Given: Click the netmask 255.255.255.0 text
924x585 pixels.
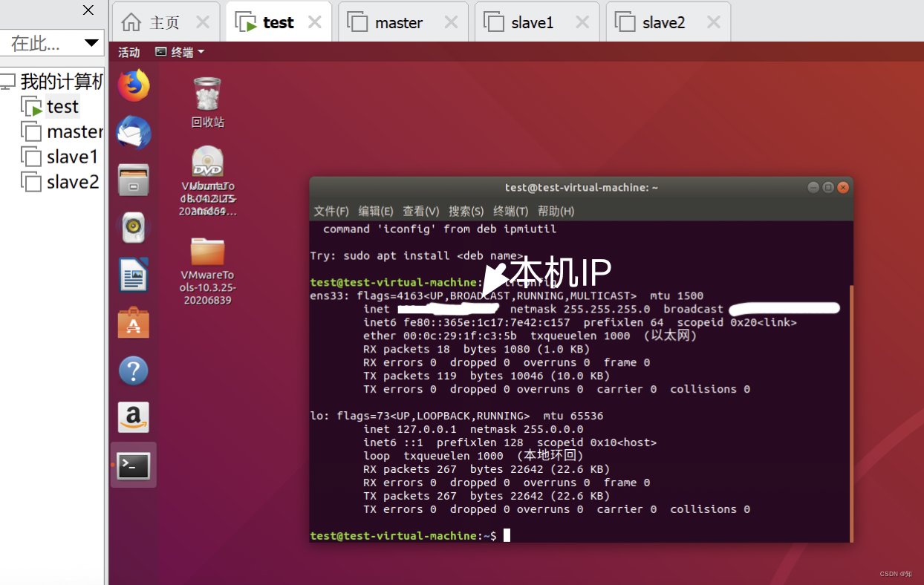Looking at the screenshot, I should [x=580, y=310].
